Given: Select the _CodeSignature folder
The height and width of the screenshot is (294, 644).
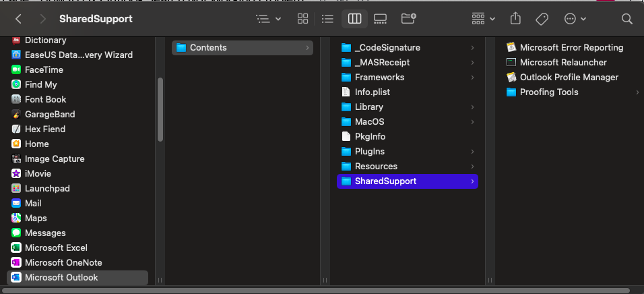Looking at the screenshot, I should tap(408, 48).
